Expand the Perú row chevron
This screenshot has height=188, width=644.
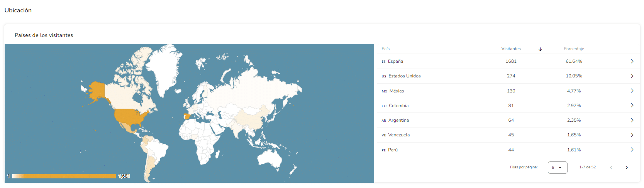click(632, 149)
